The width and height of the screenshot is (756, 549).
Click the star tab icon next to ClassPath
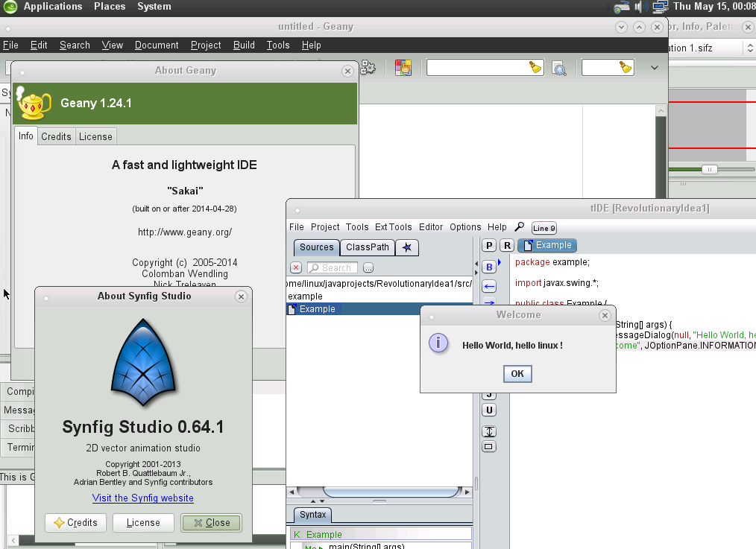[407, 247]
